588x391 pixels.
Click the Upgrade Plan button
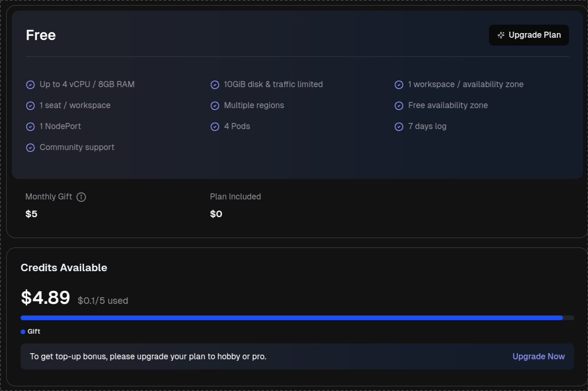pos(529,35)
